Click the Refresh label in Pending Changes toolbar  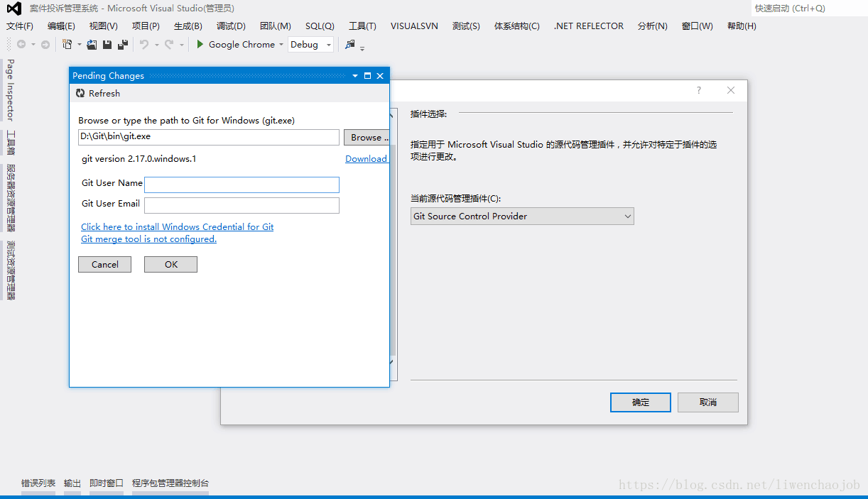click(104, 93)
